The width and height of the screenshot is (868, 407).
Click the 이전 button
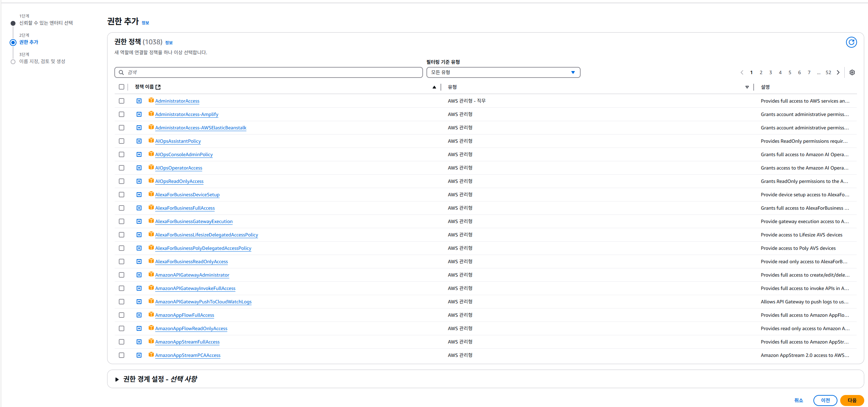click(x=825, y=400)
